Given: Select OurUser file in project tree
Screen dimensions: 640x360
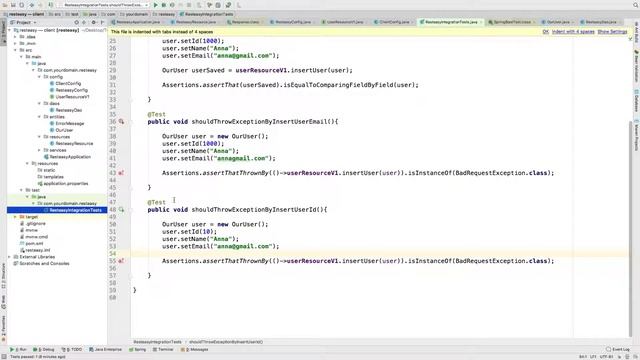Looking at the screenshot, I should 61,130.
